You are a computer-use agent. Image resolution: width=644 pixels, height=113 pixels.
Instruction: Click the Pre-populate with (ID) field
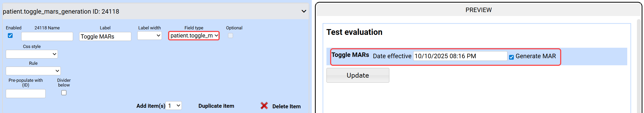click(x=26, y=94)
